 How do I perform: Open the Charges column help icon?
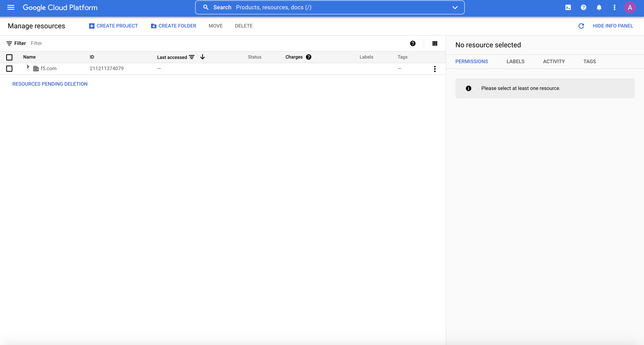[309, 57]
